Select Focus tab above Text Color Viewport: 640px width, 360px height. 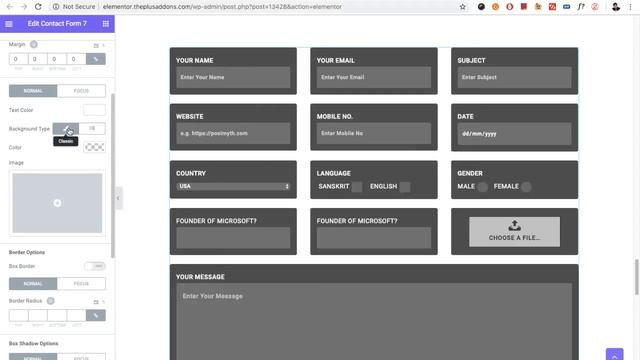tap(81, 91)
